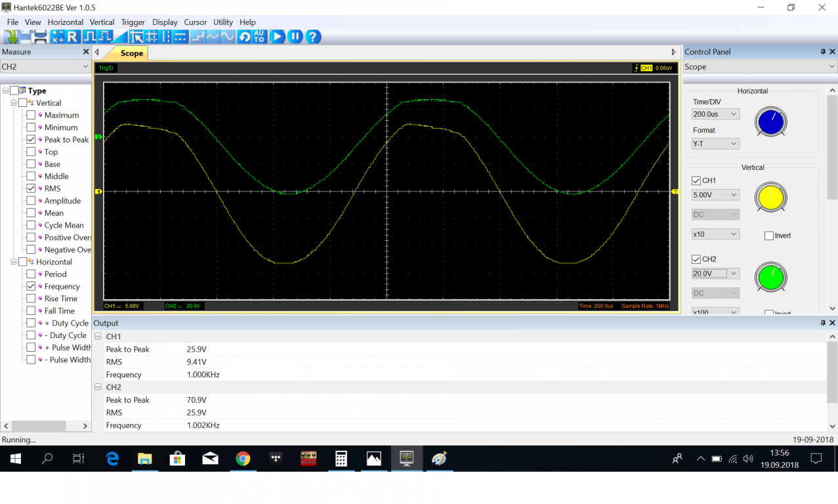Click the blue Time/DIV knob
The width and height of the screenshot is (838, 504).
coord(770,122)
